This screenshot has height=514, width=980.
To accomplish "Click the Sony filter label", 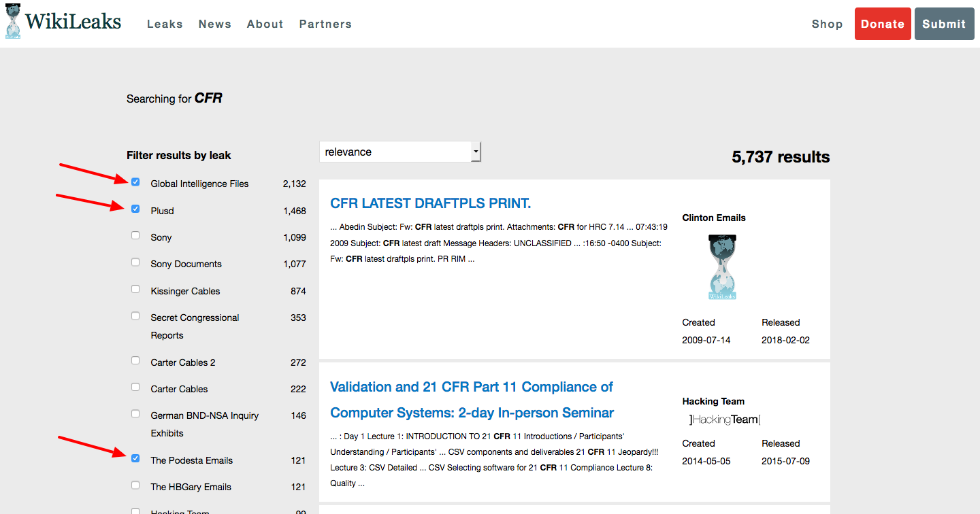I will [x=161, y=237].
